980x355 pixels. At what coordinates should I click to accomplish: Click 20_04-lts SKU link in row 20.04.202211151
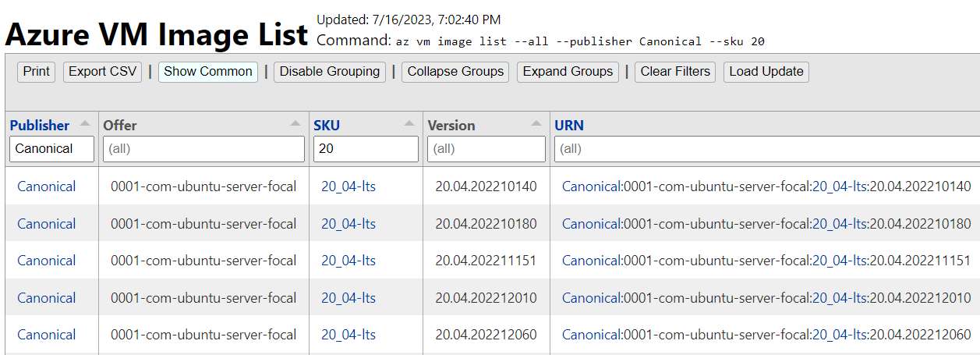point(348,261)
